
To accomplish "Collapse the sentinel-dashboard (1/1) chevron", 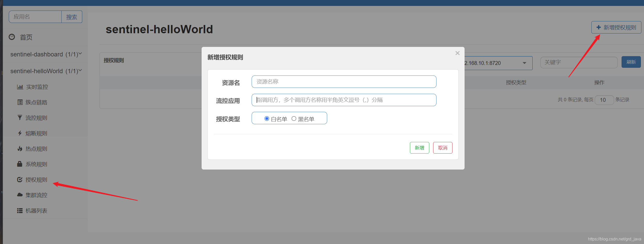I will coord(80,54).
